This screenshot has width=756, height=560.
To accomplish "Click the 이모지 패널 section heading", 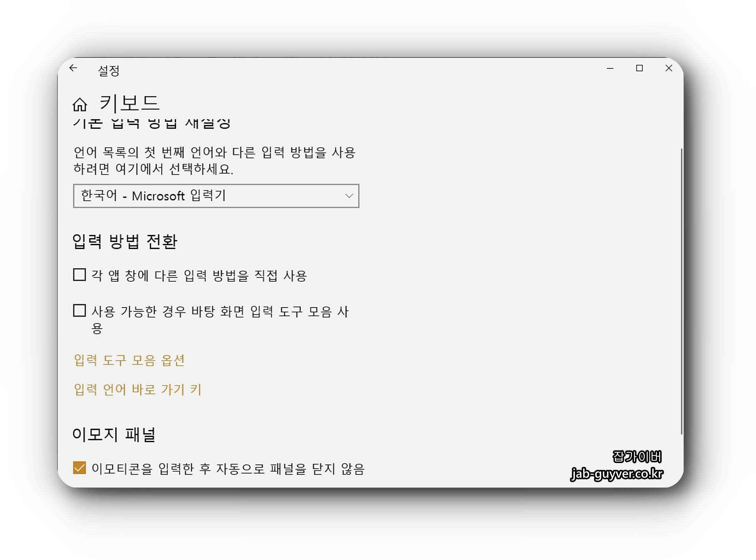I will pyautogui.click(x=114, y=434).
